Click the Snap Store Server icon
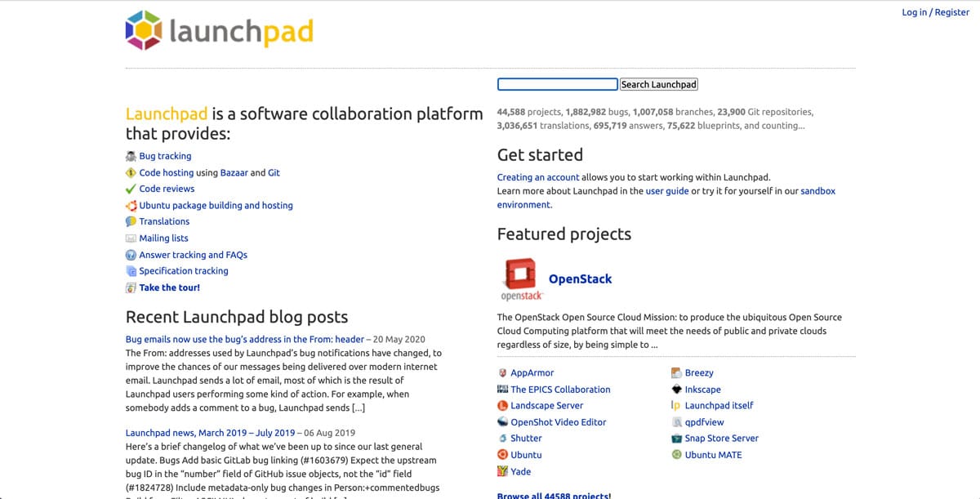 (676, 439)
